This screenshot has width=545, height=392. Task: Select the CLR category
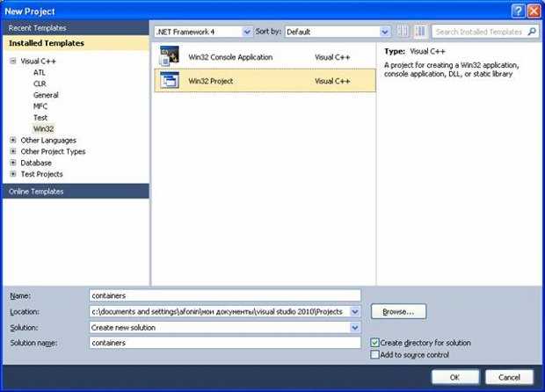pos(40,83)
